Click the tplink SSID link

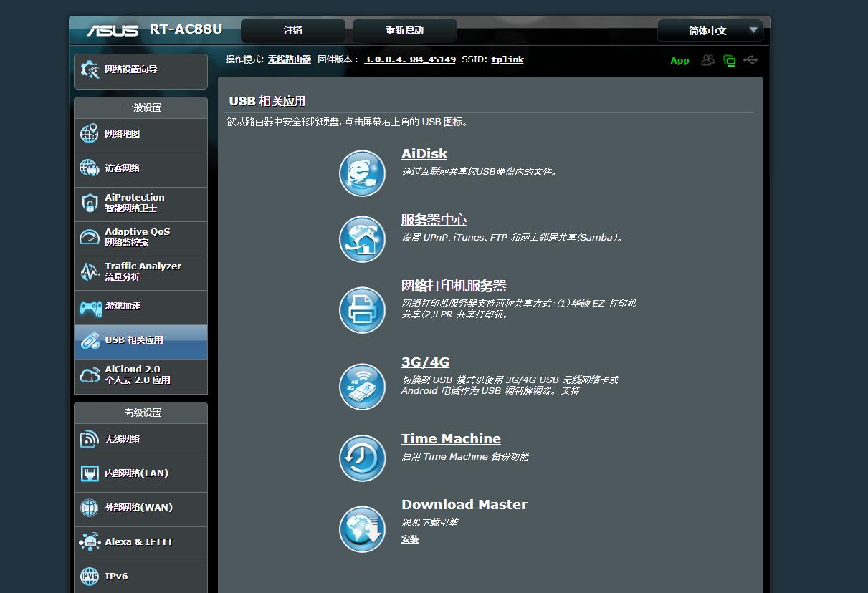(x=507, y=59)
